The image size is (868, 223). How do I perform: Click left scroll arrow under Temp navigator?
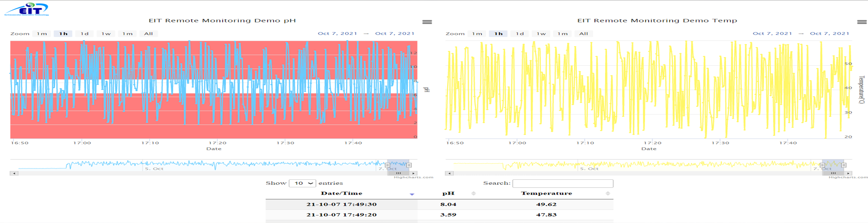point(449,173)
